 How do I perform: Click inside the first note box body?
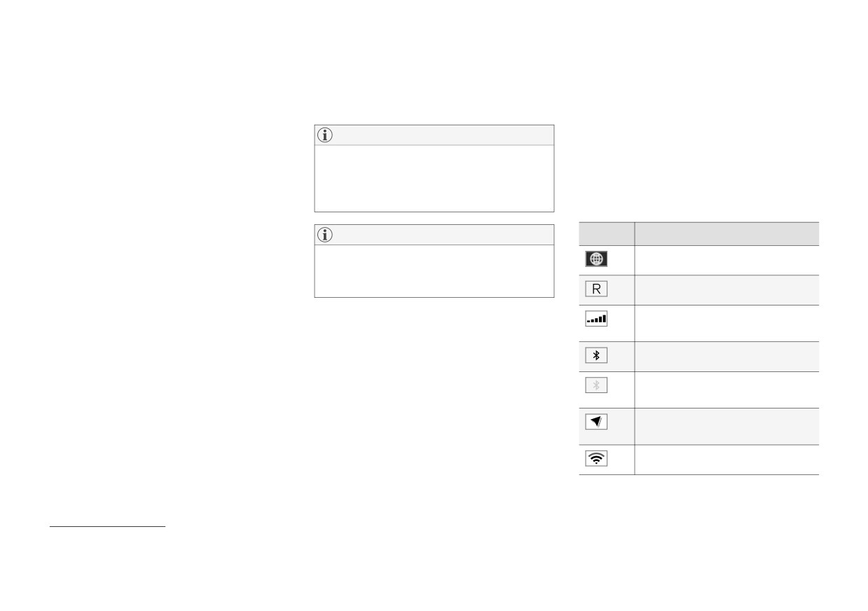point(434,178)
